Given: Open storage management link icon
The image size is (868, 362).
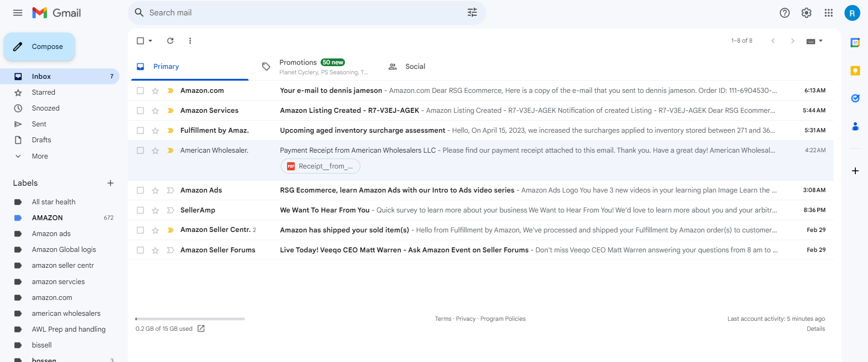Looking at the screenshot, I should tap(201, 328).
